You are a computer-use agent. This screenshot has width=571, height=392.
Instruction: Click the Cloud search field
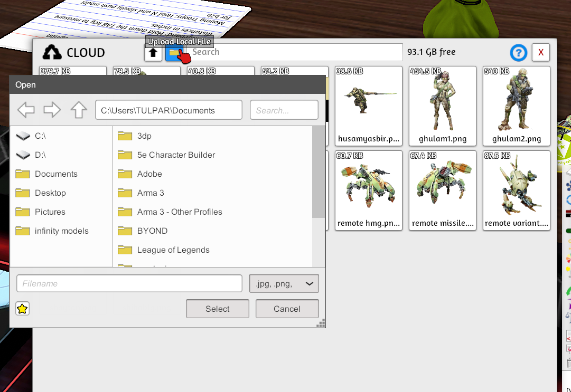[295, 52]
